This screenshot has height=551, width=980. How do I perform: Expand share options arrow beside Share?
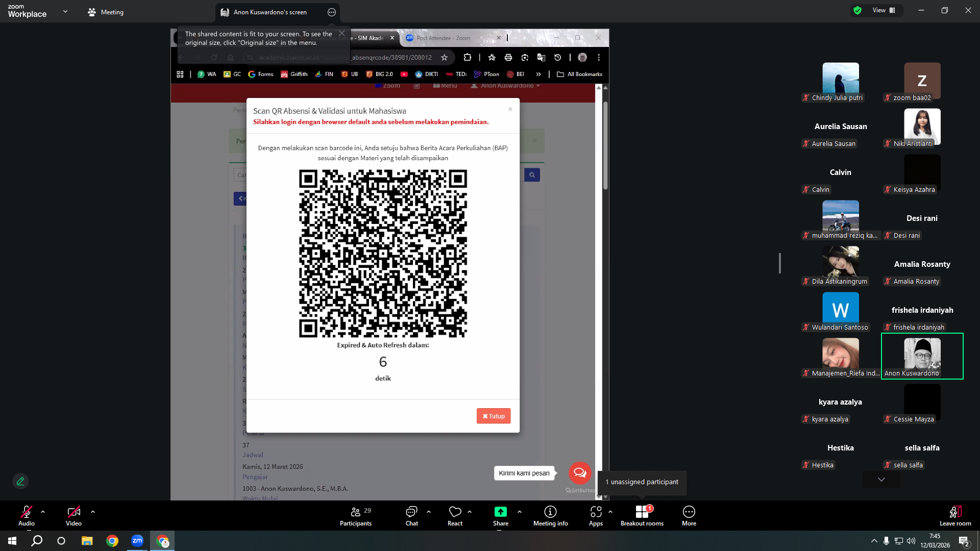pyautogui.click(x=520, y=512)
